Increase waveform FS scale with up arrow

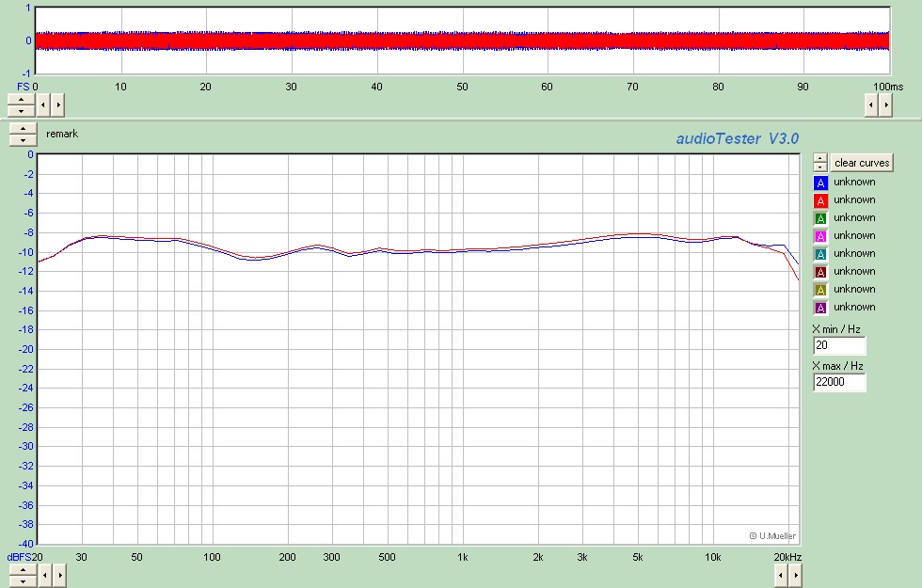[x=23, y=98]
